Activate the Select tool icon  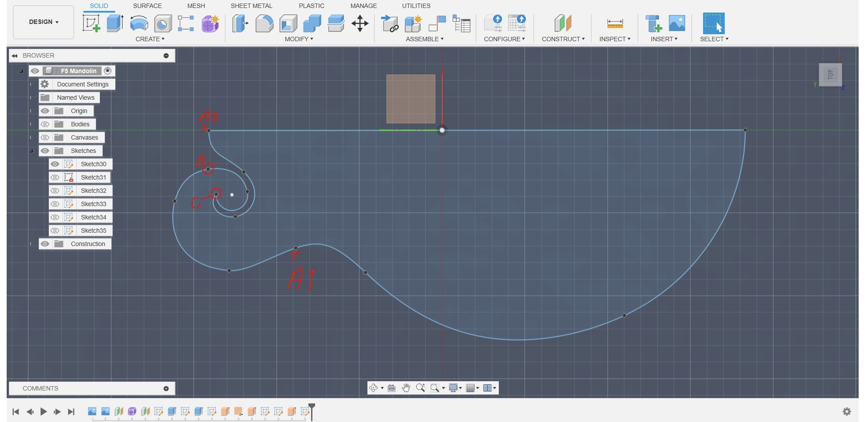tap(714, 23)
